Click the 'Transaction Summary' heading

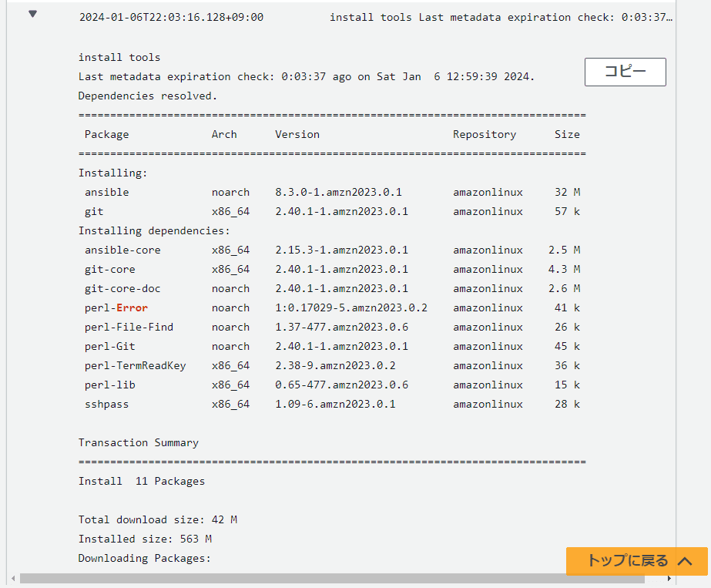coord(139,443)
